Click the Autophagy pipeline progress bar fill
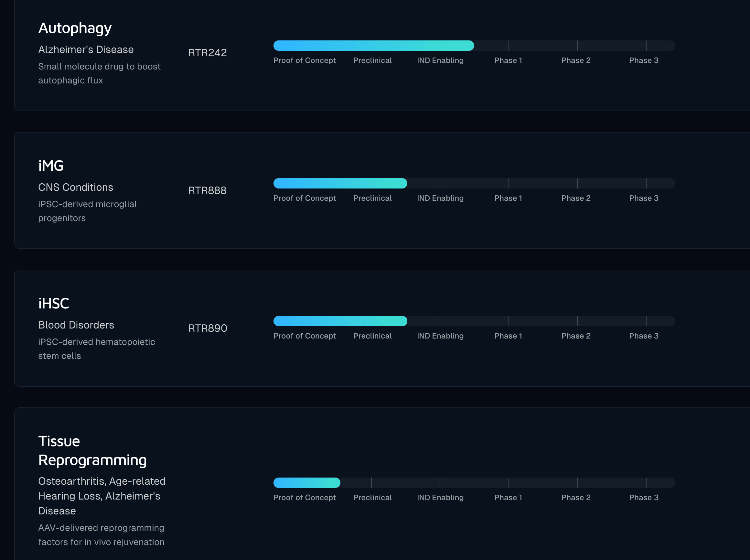The height and width of the screenshot is (560, 750). 373,45
